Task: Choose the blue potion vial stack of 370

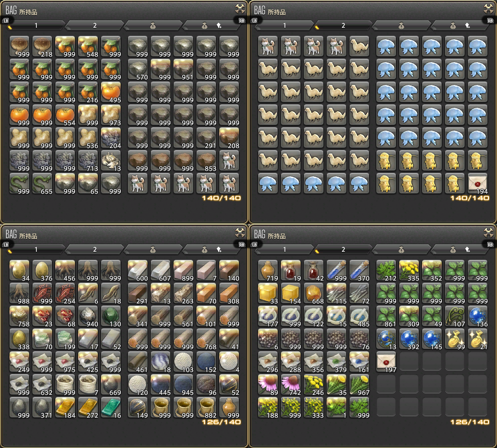Action: [359, 270]
